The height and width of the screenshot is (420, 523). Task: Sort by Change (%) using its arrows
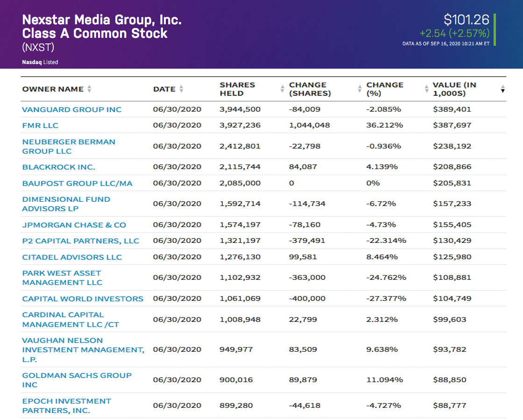click(427, 89)
